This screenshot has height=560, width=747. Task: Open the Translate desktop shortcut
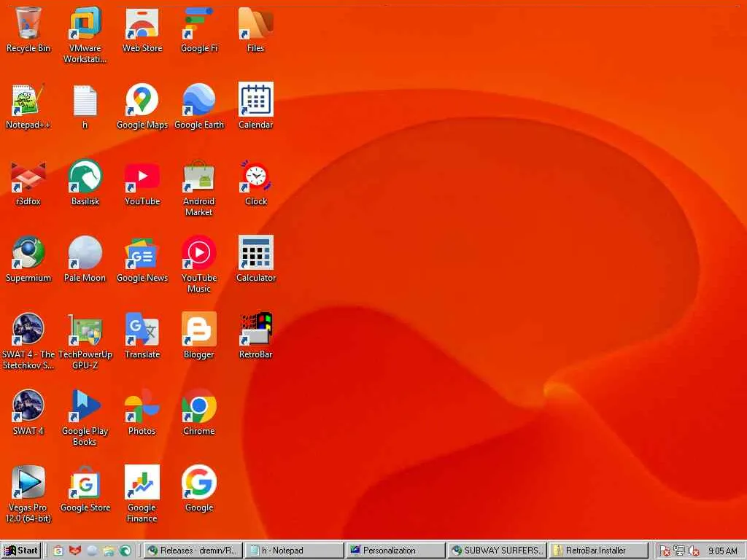(x=142, y=336)
